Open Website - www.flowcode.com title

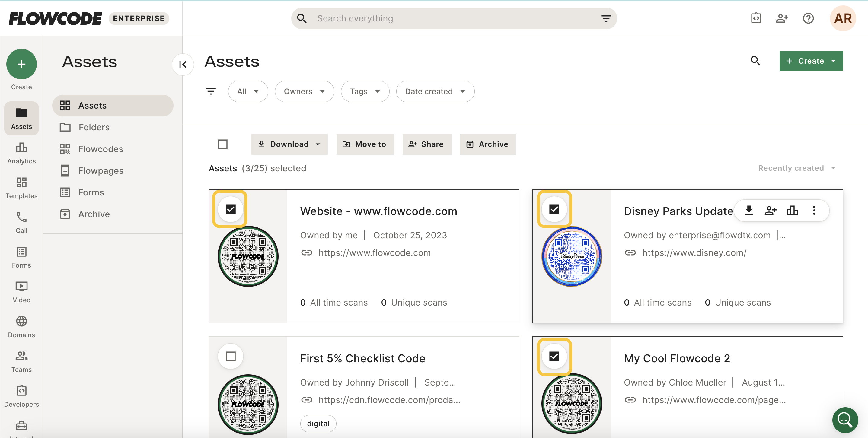(378, 211)
